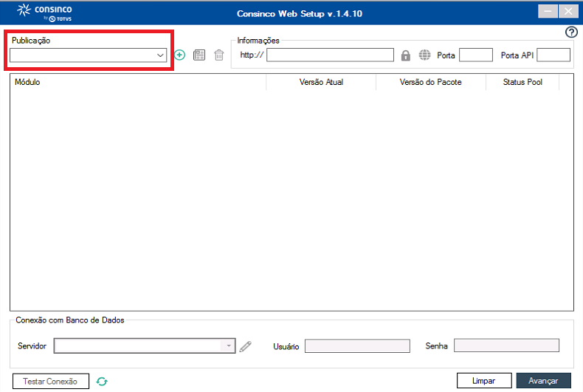Click the Senha password field
583x392 pixels.
[506, 345]
